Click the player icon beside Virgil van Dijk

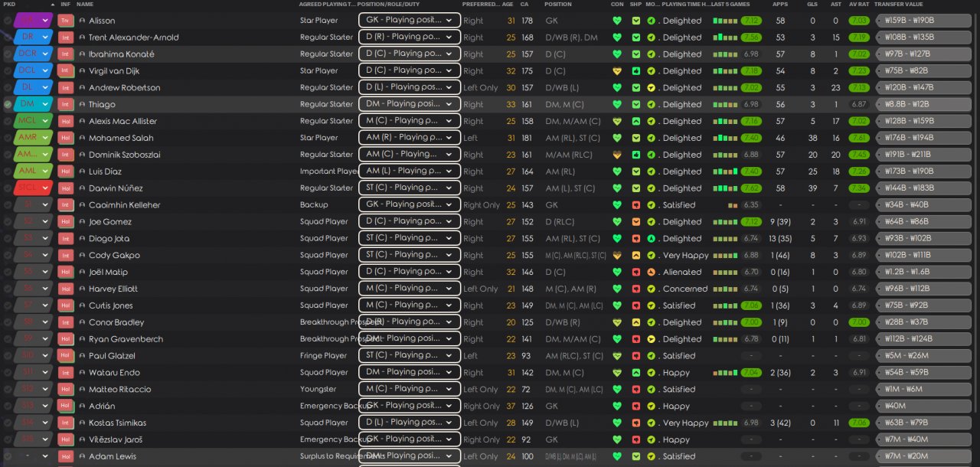[x=82, y=70]
